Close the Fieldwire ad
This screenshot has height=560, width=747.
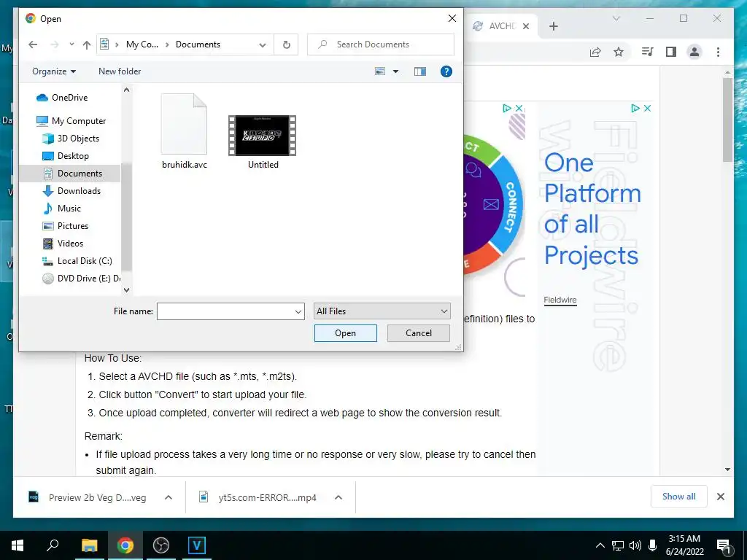[647, 108]
